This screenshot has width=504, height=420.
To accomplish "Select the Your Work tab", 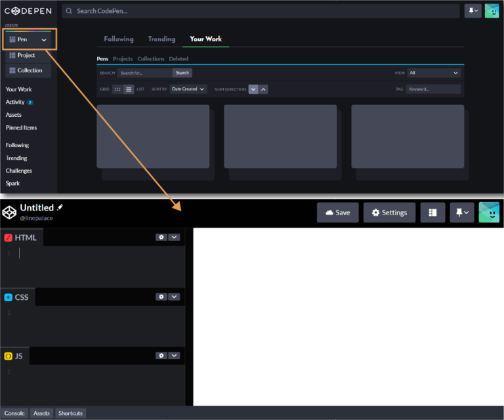I will pyautogui.click(x=205, y=39).
